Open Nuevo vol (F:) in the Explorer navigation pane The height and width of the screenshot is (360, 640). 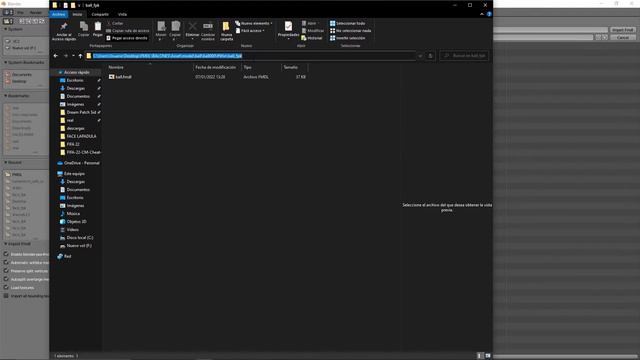tap(79, 246)
